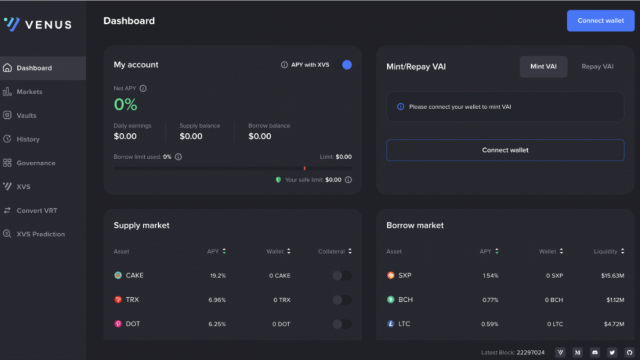Open the Vaults menu item
This screenshot has width=640, height=360.
tap(43, 115)
